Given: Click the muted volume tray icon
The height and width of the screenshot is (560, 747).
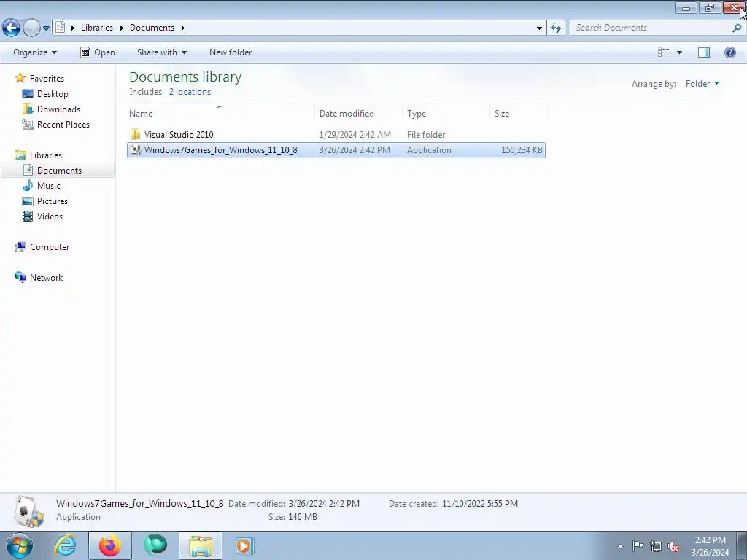Looking at the screenshot, I should coord(673,546).
